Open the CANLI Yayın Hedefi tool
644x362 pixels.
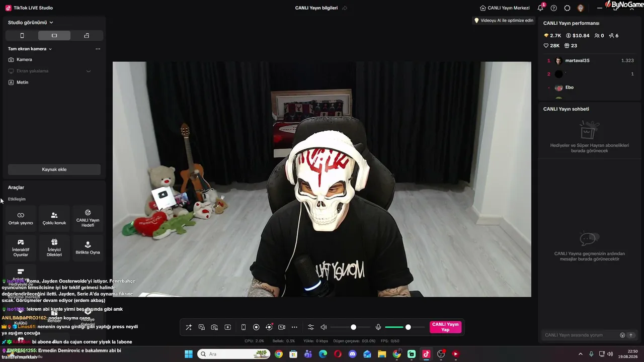coord(88,219)
